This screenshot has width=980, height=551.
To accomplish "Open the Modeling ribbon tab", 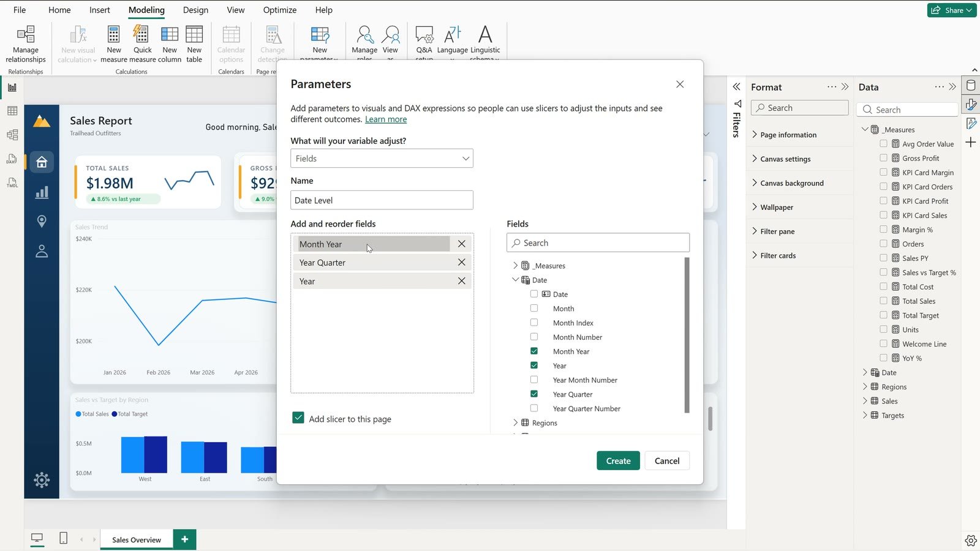I will pyautogui.click(x=146, y=10).
